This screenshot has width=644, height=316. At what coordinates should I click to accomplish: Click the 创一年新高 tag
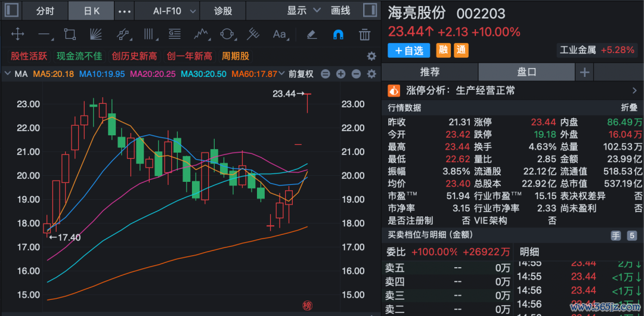click(x=190, y=56)
